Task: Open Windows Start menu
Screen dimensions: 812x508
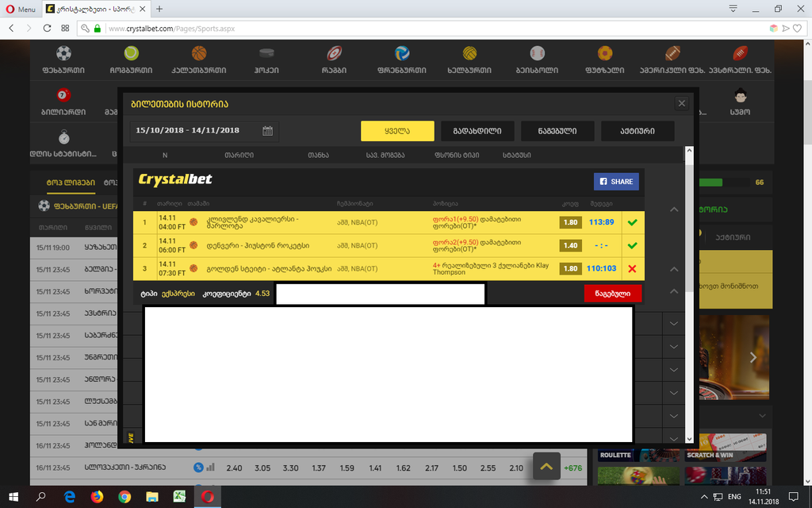Action: point(13,497)
